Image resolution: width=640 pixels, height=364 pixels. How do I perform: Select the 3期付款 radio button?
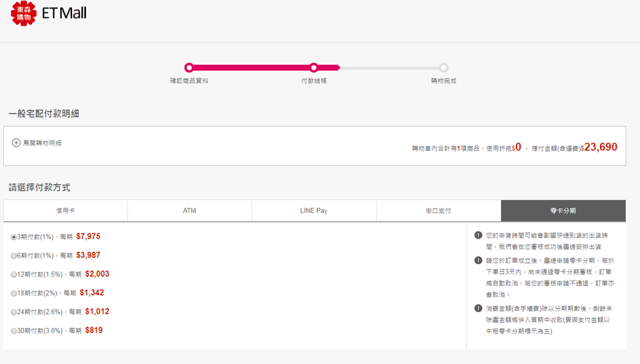point(14,237)
